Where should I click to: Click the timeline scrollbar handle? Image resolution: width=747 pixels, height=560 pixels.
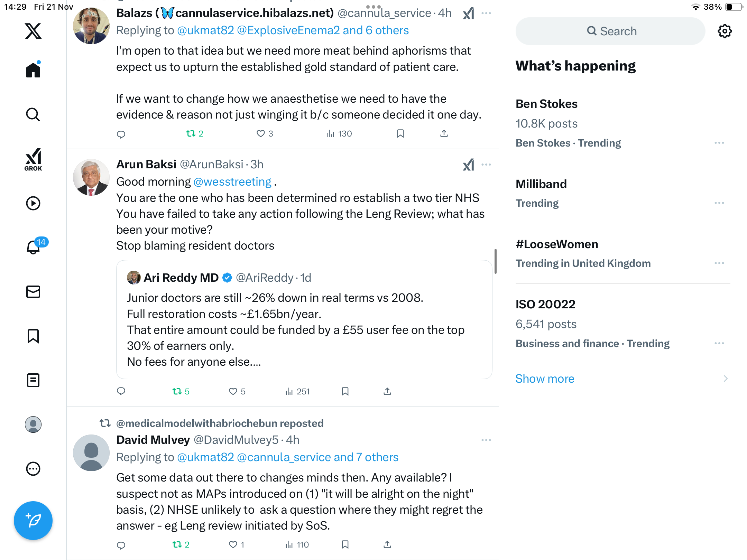(496, 261)
